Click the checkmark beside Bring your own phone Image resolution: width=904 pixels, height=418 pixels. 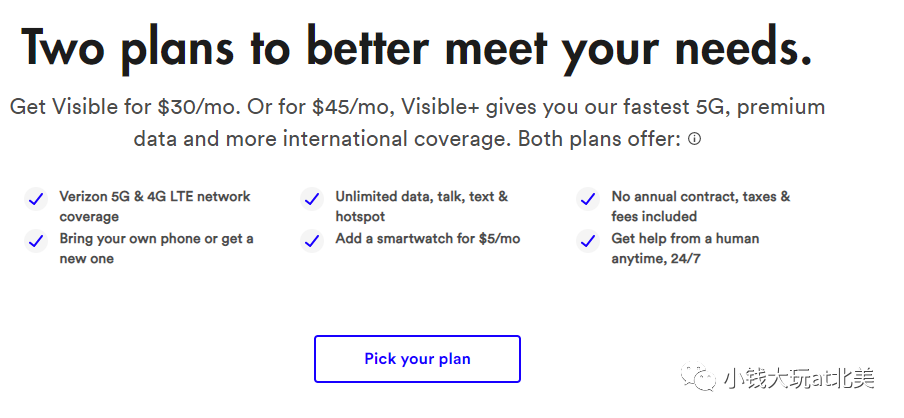point(36,241)
